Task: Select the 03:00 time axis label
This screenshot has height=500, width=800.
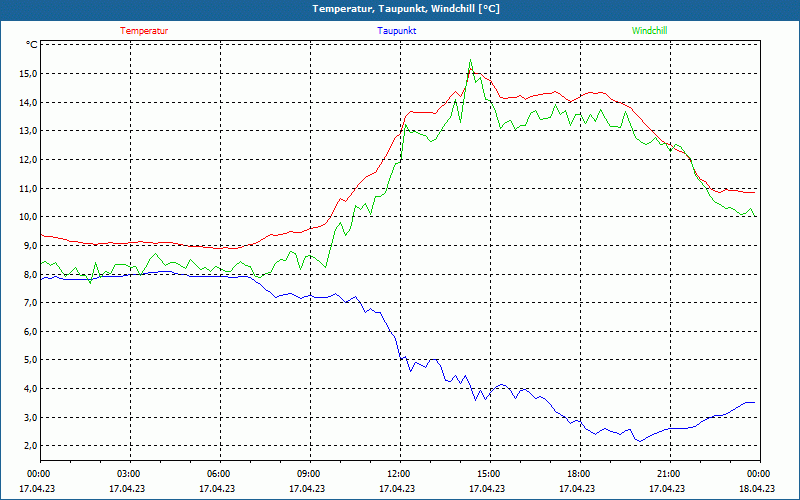Action: [128, 474]
